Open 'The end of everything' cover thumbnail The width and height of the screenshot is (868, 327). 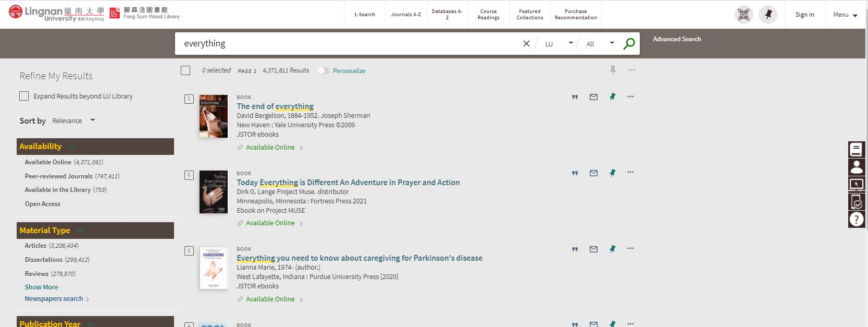click(214, 116)
